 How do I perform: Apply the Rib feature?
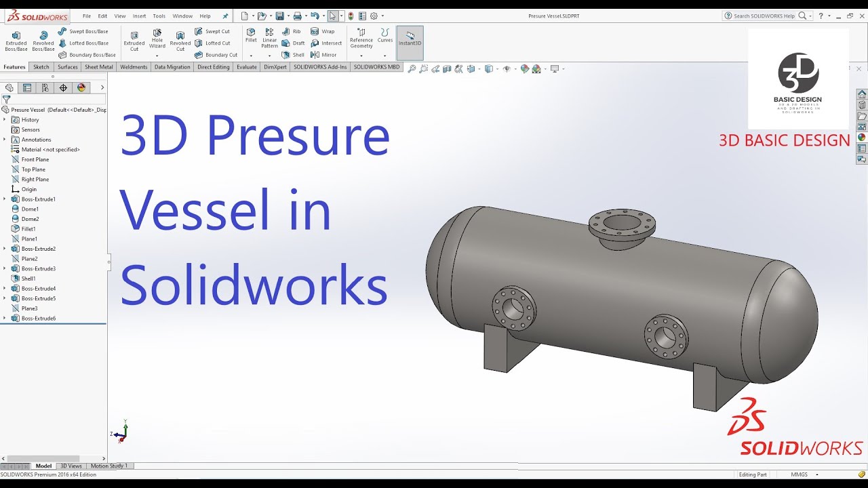click(292, 31)
